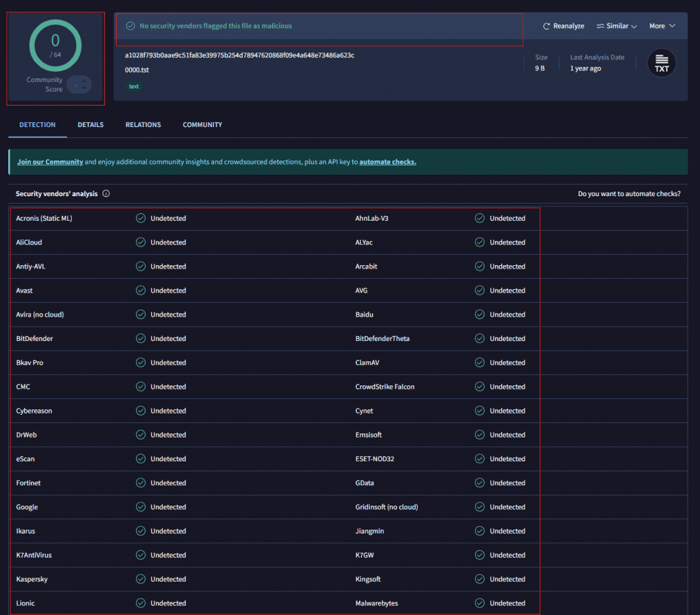
Task: Go to the RELATIONS tab
Action: click(144, 125)
